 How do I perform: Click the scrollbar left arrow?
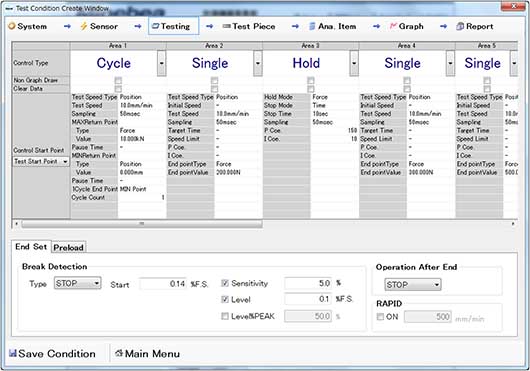coord(16,224)
